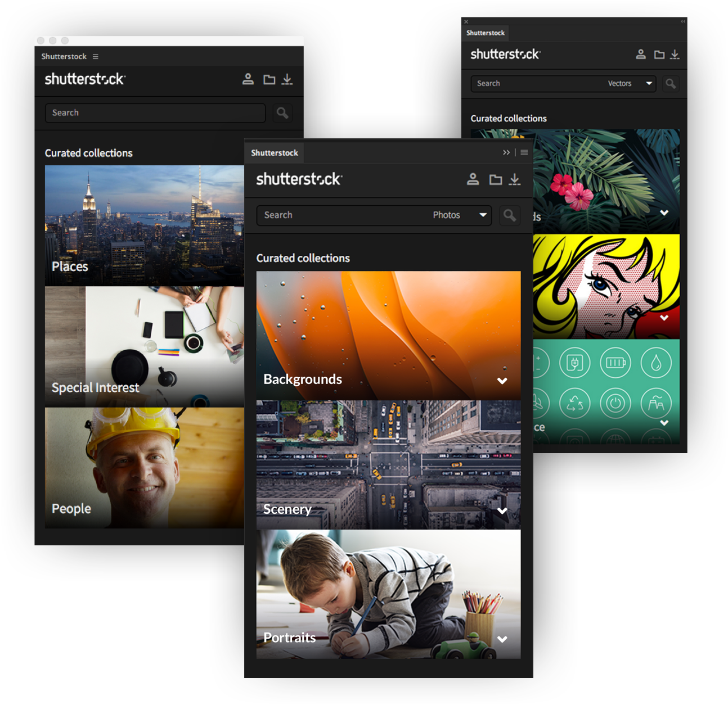Image resolution: width=728 pixels, height=705 pixels.
Task: Open pop art woman collection thumbnail
Action: [x=606, y=287]
